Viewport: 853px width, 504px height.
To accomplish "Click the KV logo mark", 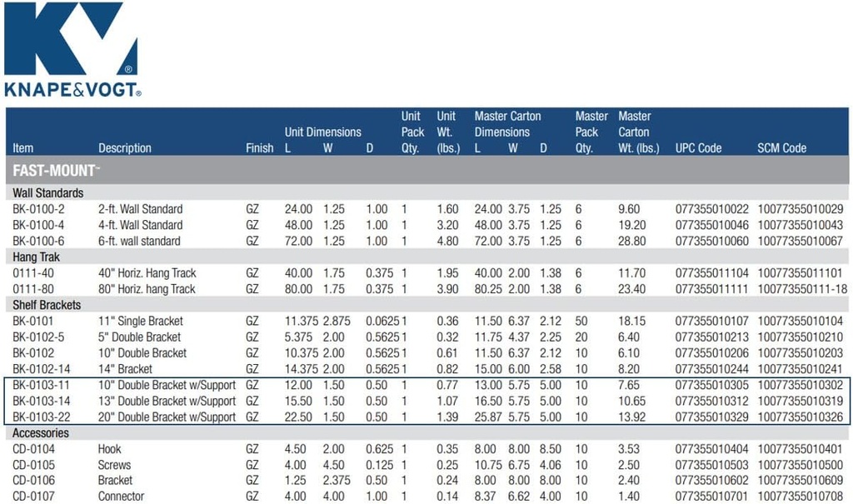I will coord(70,38).
